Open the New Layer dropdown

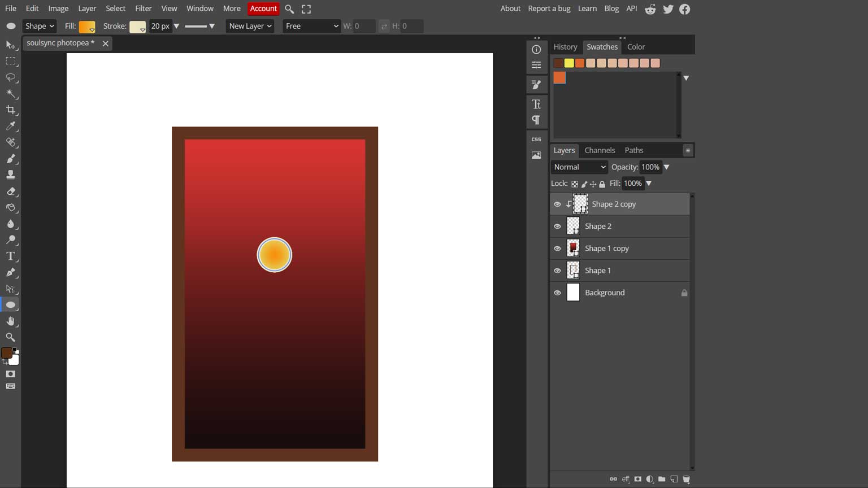point(250,26)
